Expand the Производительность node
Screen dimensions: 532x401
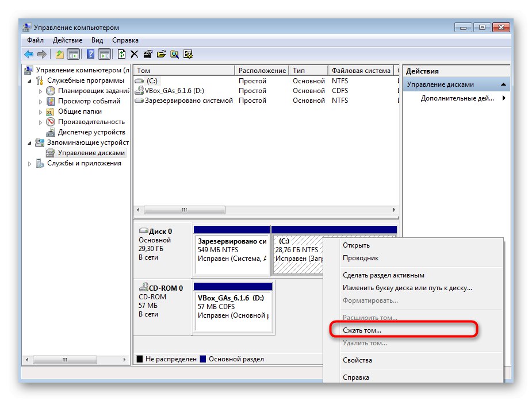tap(40, 122)
